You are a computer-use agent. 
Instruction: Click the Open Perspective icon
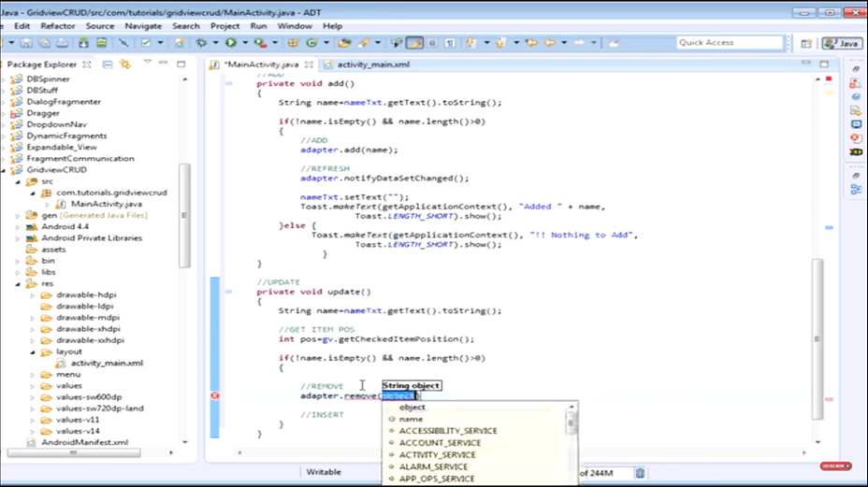tap(806, 43)
